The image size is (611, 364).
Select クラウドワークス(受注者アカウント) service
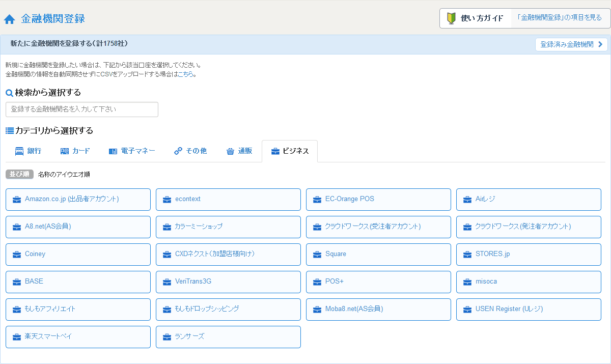point(378,227)
